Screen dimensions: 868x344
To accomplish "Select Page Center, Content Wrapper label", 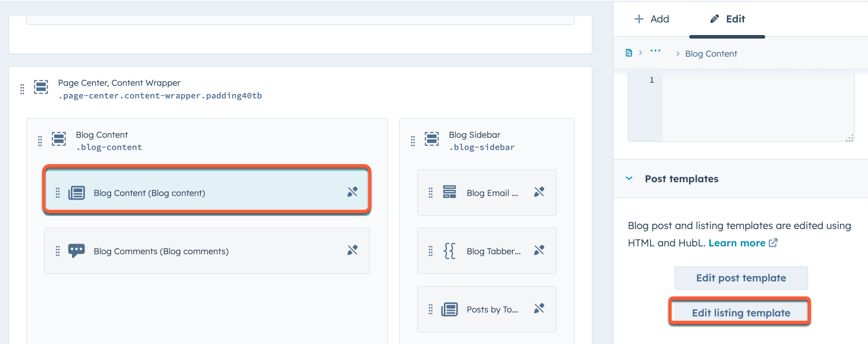I will (x=119, y=83).
